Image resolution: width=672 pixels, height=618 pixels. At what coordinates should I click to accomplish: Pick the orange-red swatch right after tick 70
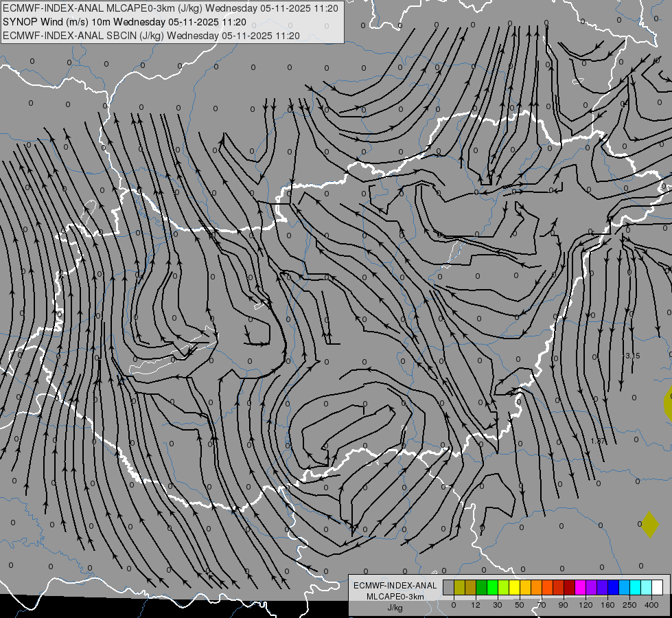[x=547, y=588]
